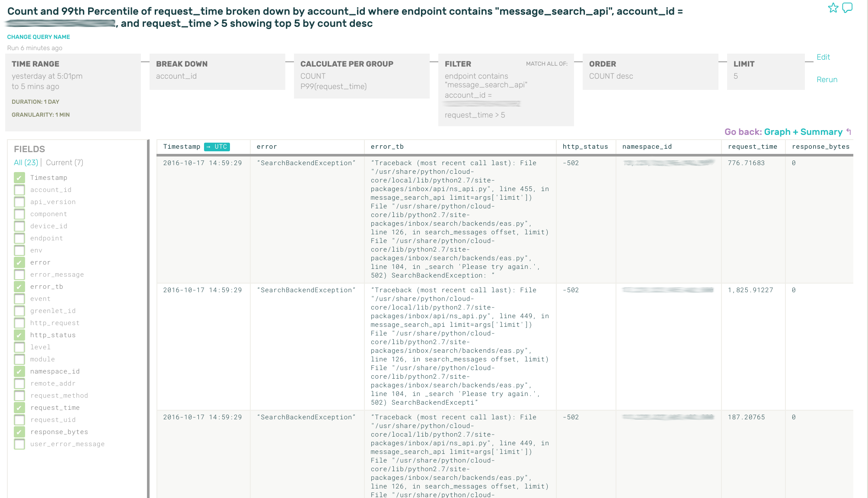
Task: Toggle the UTC timezone badge
Action: (217, 147)
